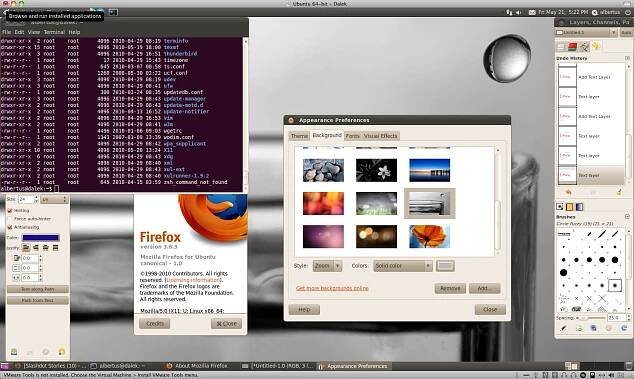Screen dimensions: 634x379
Task: Toggle the Hinting checkbox
Action: point(10,211)
